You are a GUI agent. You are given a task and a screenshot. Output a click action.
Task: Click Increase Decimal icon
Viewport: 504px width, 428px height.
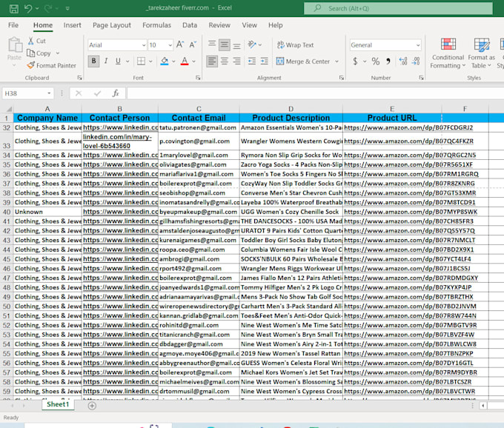click(403, 61)
